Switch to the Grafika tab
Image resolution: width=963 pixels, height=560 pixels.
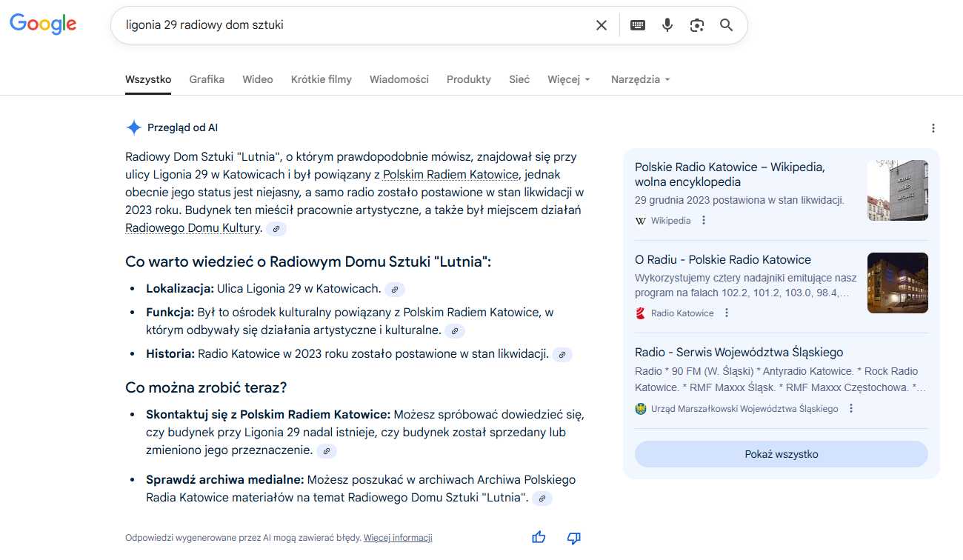pyautogui.click(x=207, y=79)
